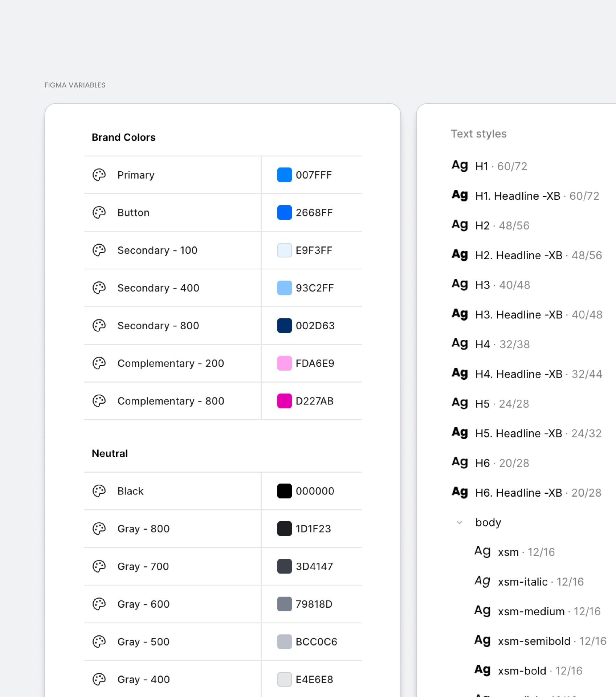Click the E9F3FF light blue swatch
616x697 pixels.
tap(285, 250)
